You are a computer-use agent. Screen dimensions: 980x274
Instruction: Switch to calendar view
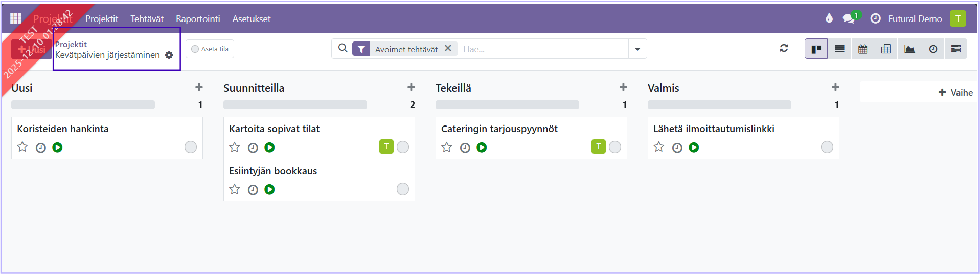(863, 49)
